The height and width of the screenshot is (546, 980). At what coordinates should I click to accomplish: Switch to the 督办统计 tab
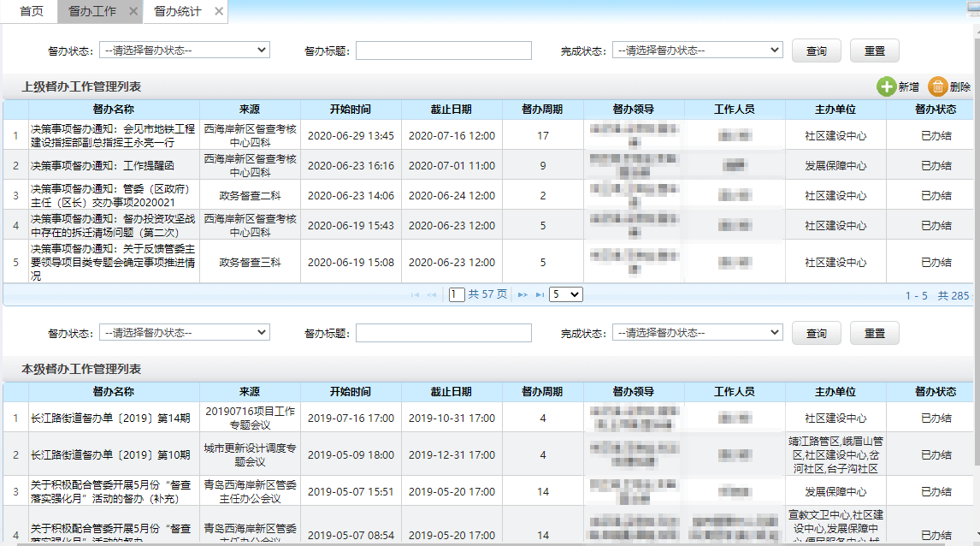177,11
